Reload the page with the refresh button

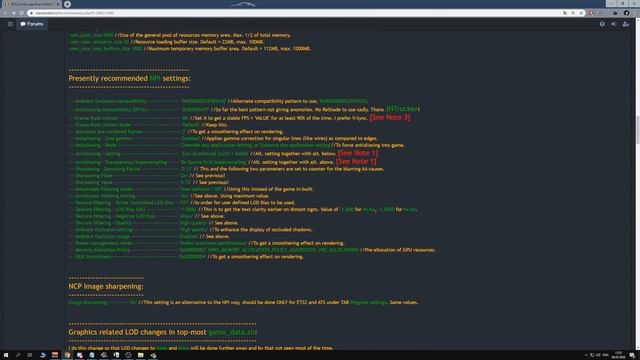click(x=22, y=13)
